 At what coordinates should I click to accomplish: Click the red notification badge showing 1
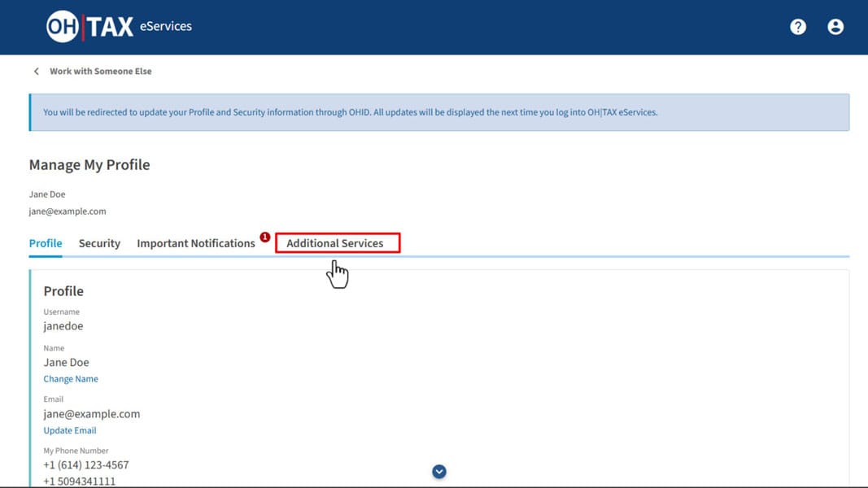[265, 237]
